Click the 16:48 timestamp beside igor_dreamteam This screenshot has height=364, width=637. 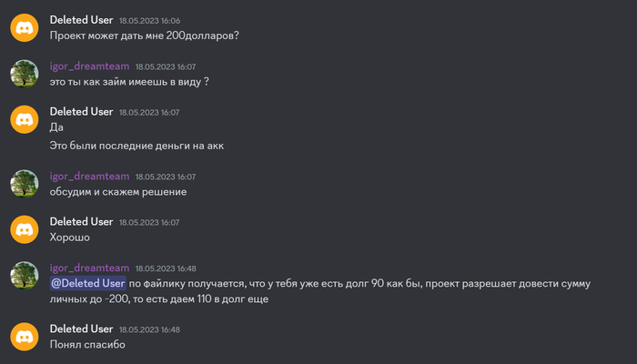coord(166,268)
